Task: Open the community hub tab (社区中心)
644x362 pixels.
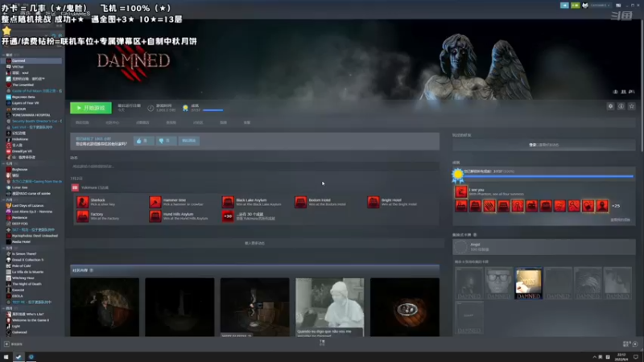Action: 112,122
